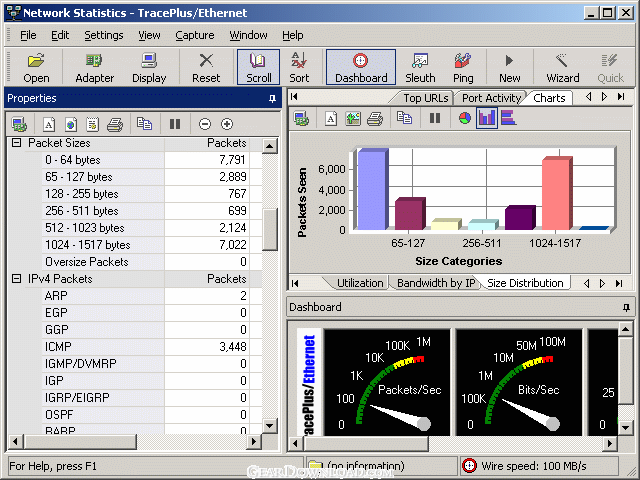The height and width of the screenshot is (480, 640).
Task: Click the Properties panel adapter icon
Action: pyautogui.click(x=19, y=124)
